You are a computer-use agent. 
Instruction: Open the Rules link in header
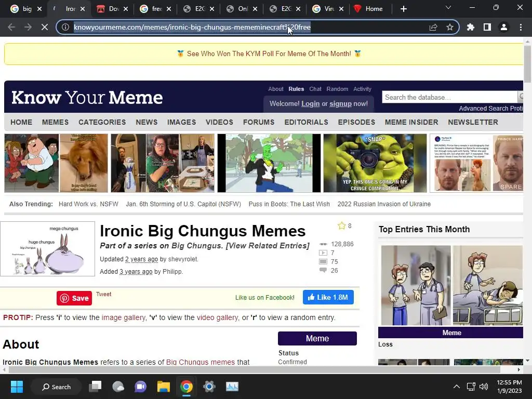coord(296,89)
